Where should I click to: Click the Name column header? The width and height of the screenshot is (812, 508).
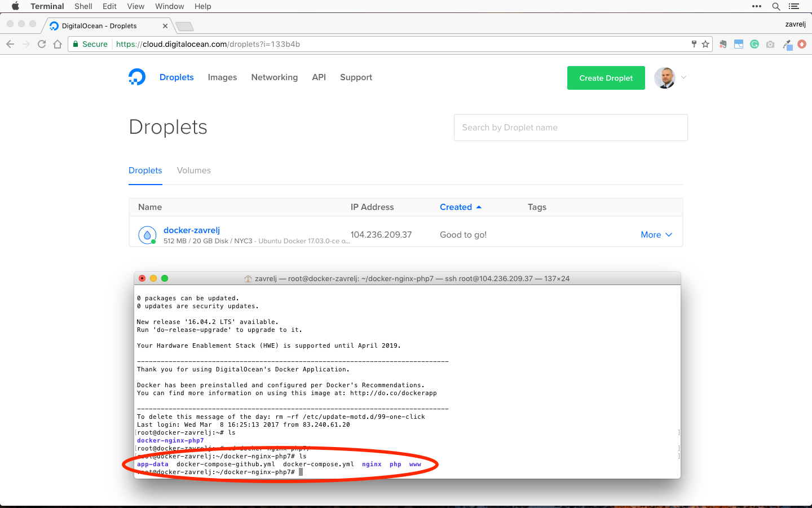150,207
